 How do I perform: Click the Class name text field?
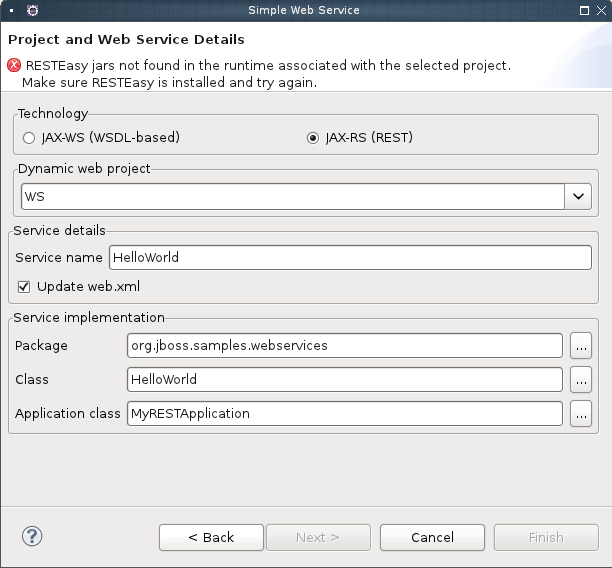pyautogui.click(x=345, y=379)
